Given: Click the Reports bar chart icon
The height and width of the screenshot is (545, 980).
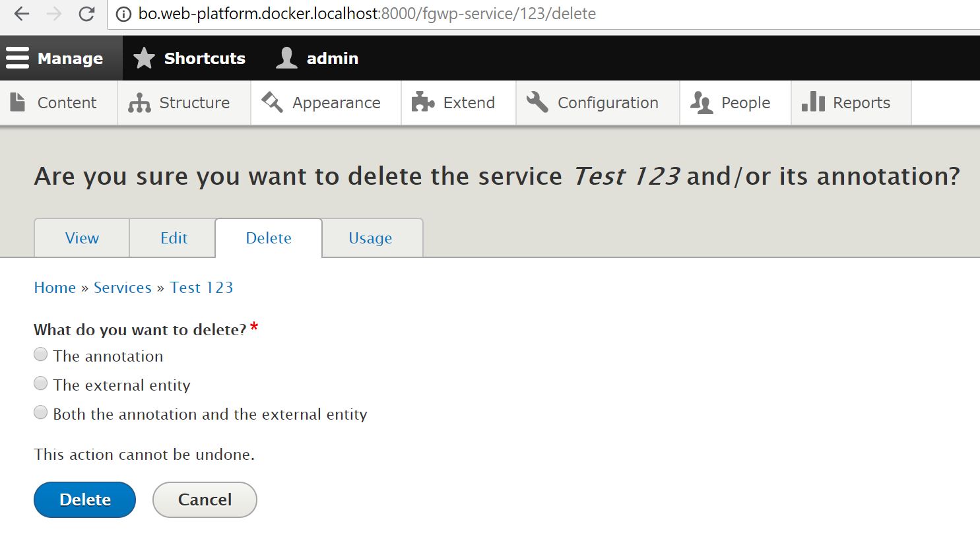Looking at the screenshot, I should 814,102.
